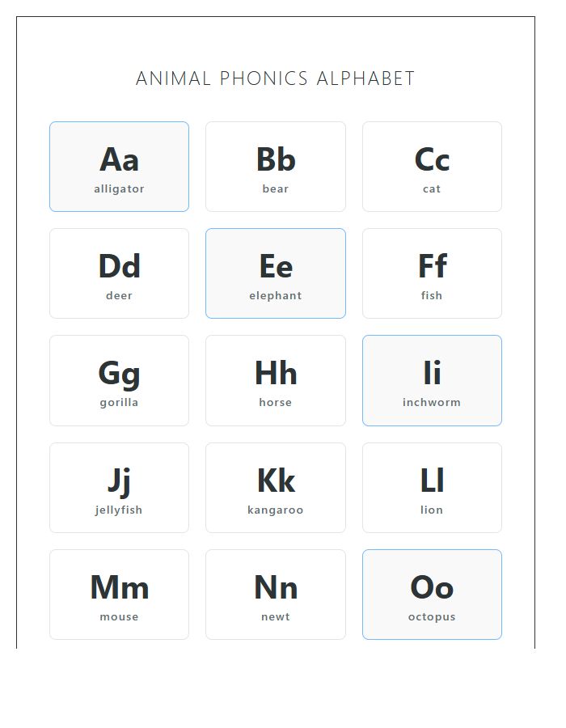Click the word elephant label
This screenshot has height=728, width=566.
tap(276, 296)
